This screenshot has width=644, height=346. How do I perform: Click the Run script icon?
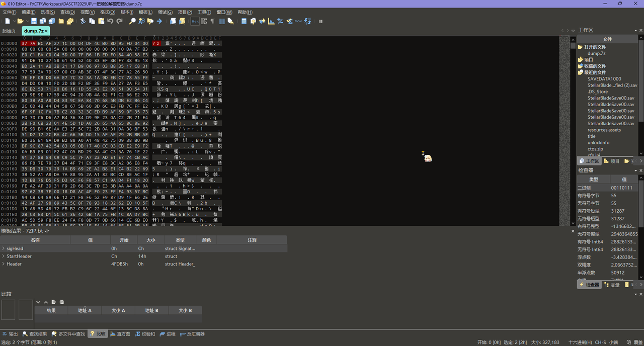(x=173, y=21)
